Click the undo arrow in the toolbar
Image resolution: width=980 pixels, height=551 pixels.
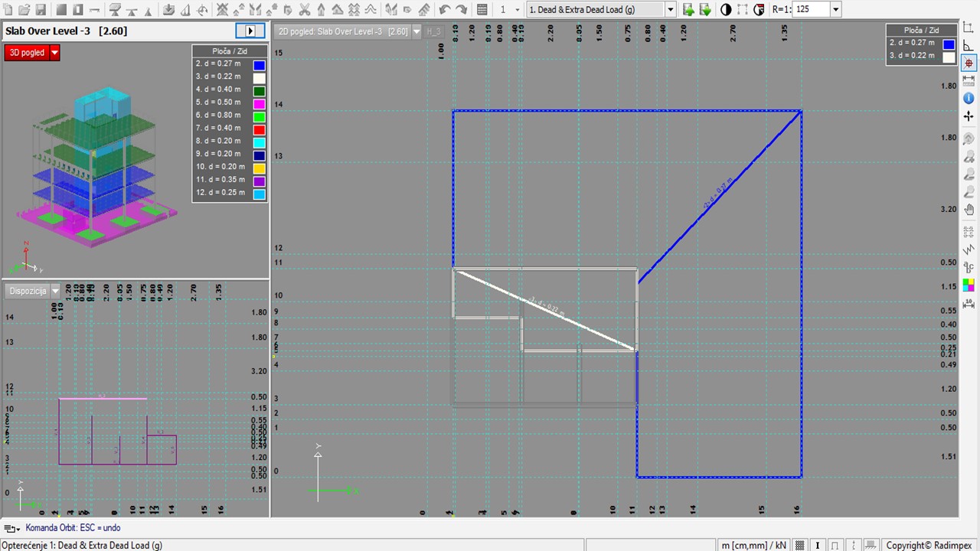coord(445,10)
